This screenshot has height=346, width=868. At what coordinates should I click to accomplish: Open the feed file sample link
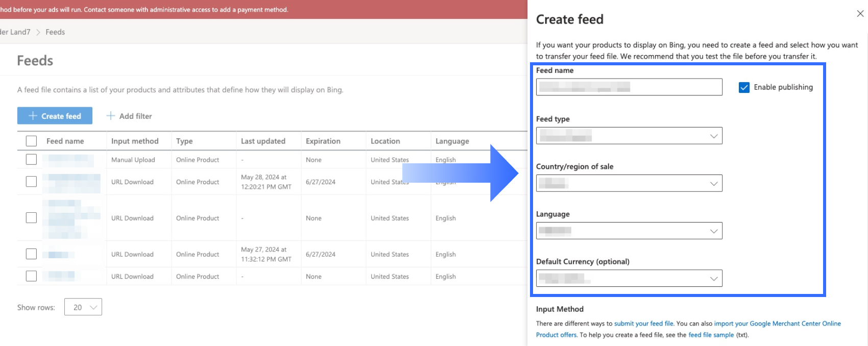(x=711, y=335)
